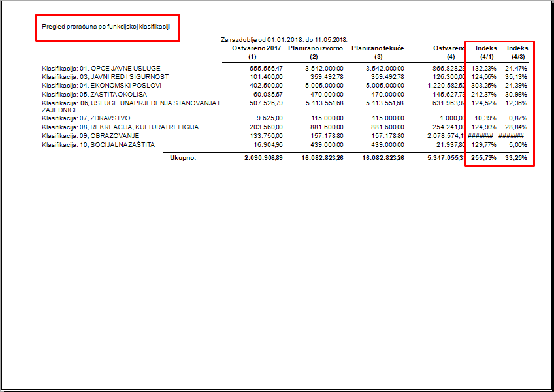
Task: Select the 01, OPĆE JAVNE USLUGE row label
Action: [x=101, y=69]
